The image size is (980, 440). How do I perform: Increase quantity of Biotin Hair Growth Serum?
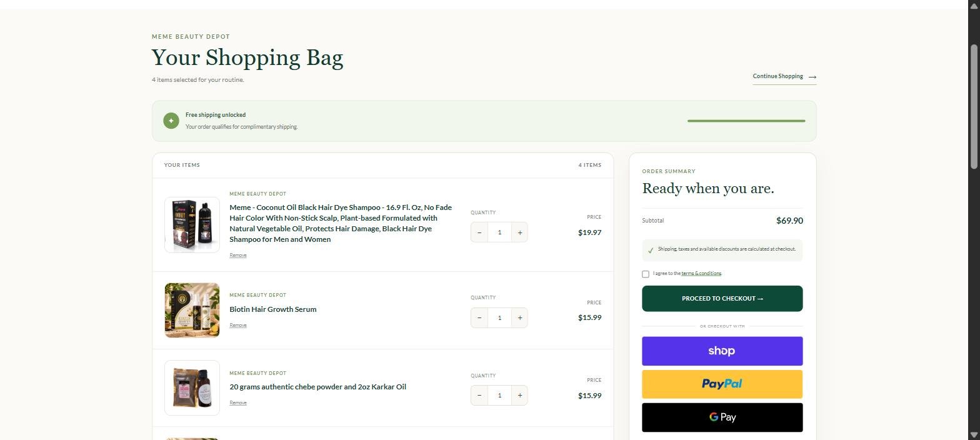click(x=519, y=317)
